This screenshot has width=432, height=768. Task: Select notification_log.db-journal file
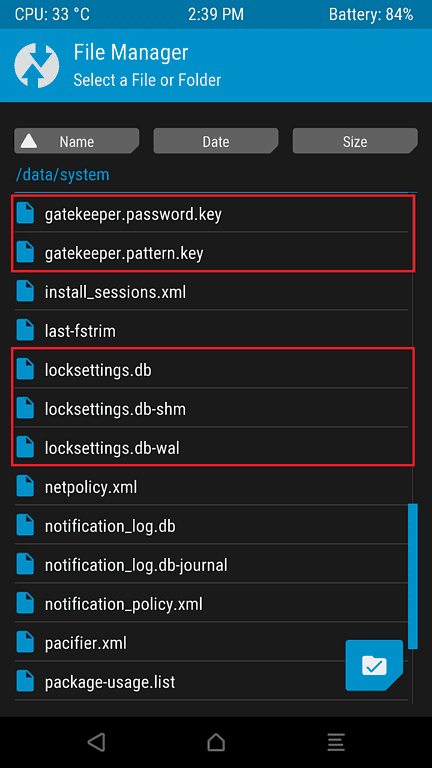click(x=211, y=565)
